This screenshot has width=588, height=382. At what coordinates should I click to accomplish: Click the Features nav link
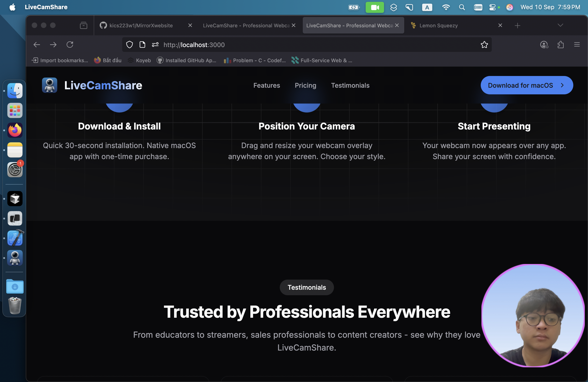267,85
